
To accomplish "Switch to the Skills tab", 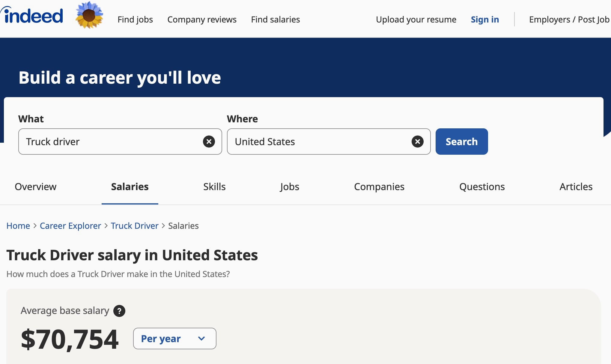I will [x=214, y=187].
